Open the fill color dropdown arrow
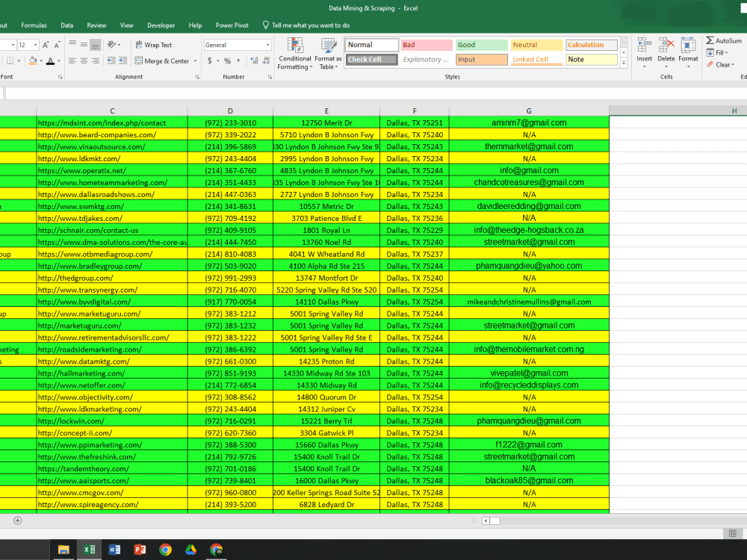747x560 pixels. click(x=41, y=61)
